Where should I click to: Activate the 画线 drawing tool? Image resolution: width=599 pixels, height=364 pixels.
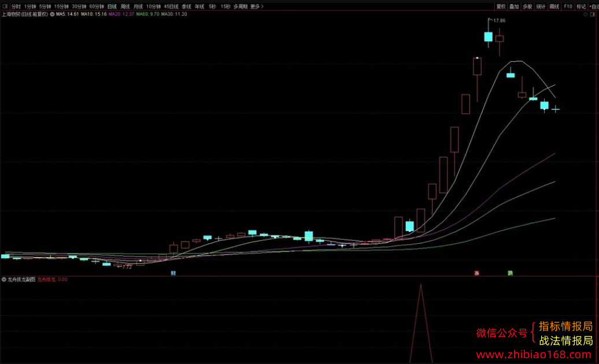(x=554, y=6)
